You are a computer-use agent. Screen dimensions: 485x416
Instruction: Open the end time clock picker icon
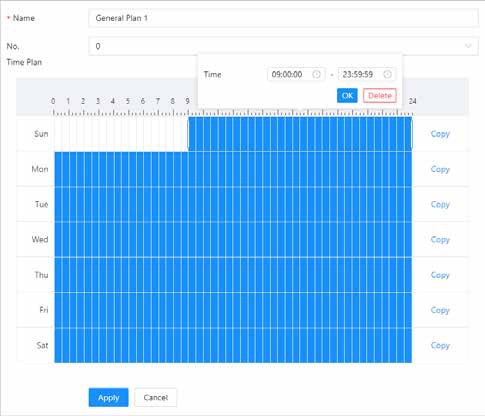pyautogui.click(x=387, y=74)
